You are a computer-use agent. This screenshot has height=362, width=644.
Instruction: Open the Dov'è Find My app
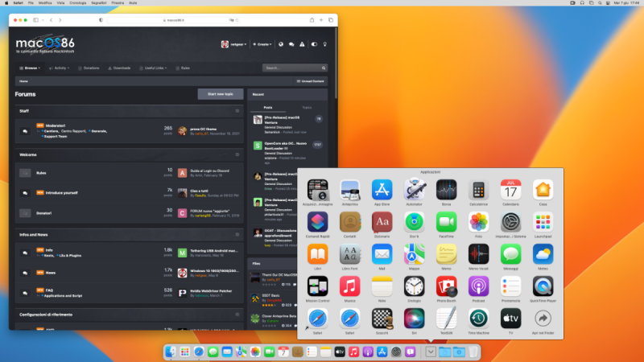tap(414, 222)
